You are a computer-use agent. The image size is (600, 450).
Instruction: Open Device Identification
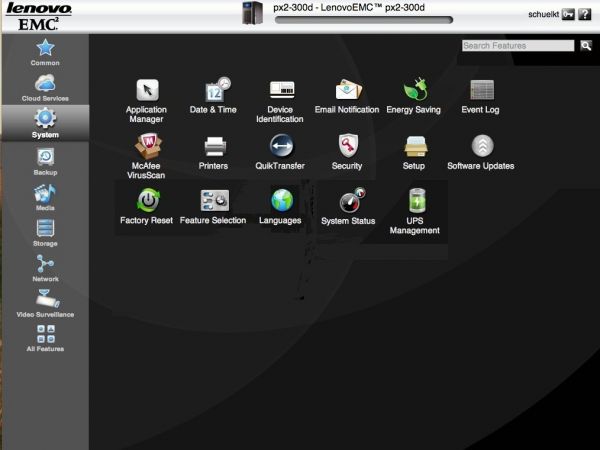(x=280, y=101)
